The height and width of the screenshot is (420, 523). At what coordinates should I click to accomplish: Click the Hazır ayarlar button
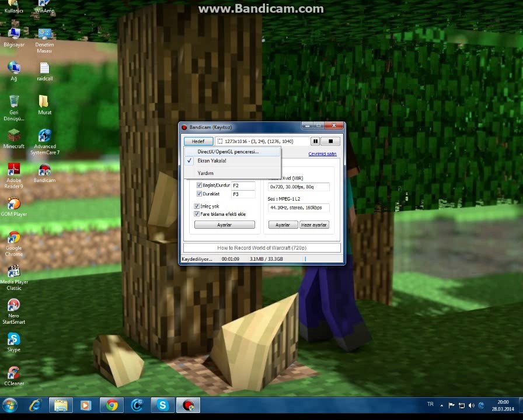pos(314,225)
